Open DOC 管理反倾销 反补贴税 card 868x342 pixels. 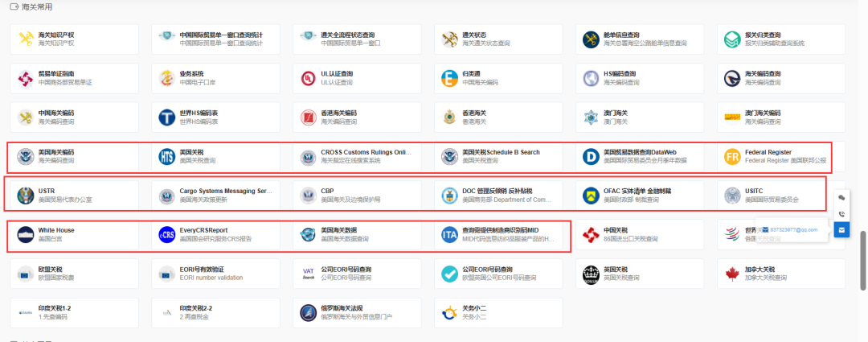(498, 196)
